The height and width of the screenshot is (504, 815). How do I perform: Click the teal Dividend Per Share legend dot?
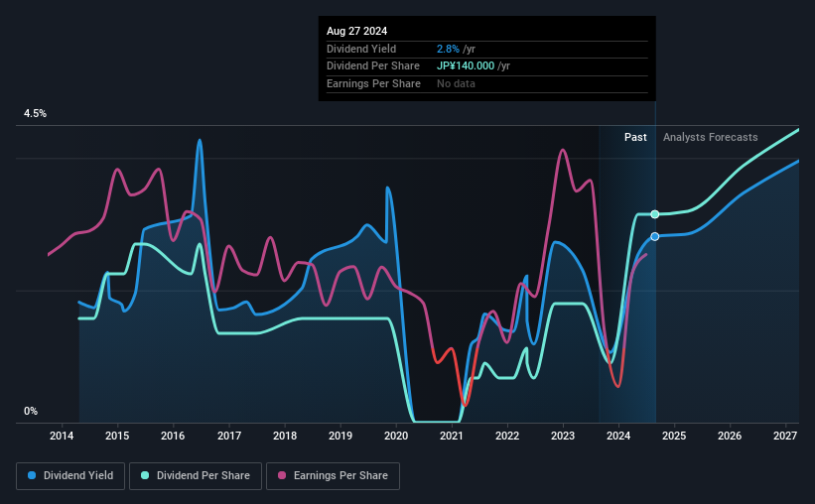[x=145, y=475]
